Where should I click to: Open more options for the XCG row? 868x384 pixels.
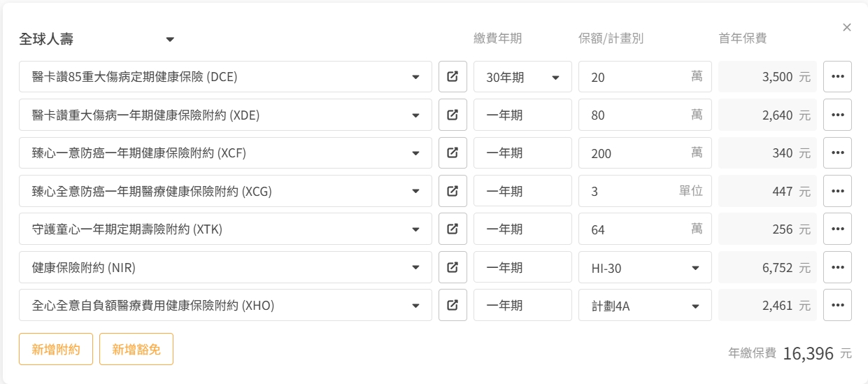pyautogui.click(x=837, y=191)
